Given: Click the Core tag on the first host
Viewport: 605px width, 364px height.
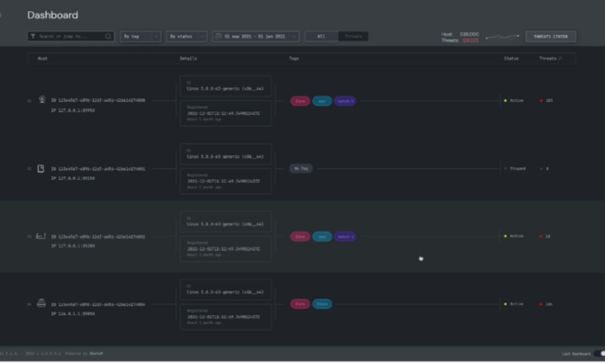Looking at the screenshot, I should point(300,101).
